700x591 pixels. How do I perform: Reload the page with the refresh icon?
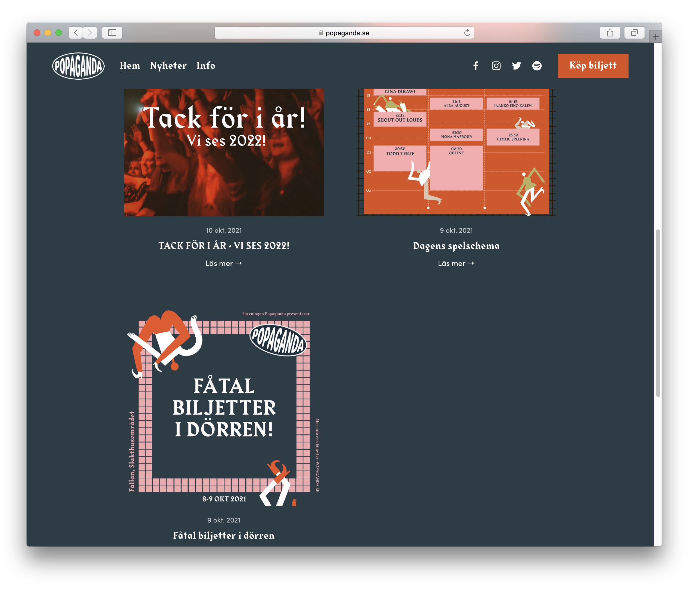467,33
